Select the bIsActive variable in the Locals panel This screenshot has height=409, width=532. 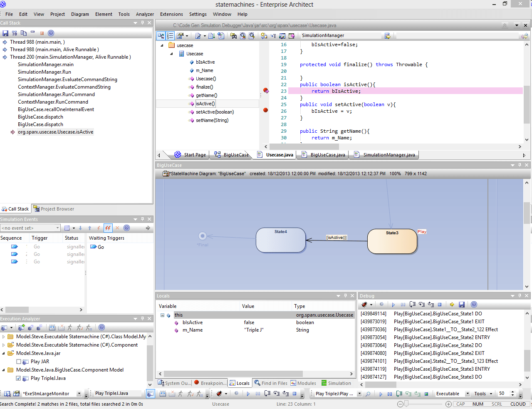coord(193,322)
